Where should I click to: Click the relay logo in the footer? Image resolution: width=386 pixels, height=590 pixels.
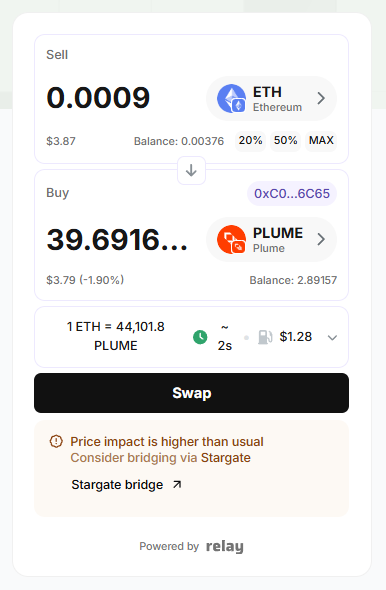[x=225, y=546]
